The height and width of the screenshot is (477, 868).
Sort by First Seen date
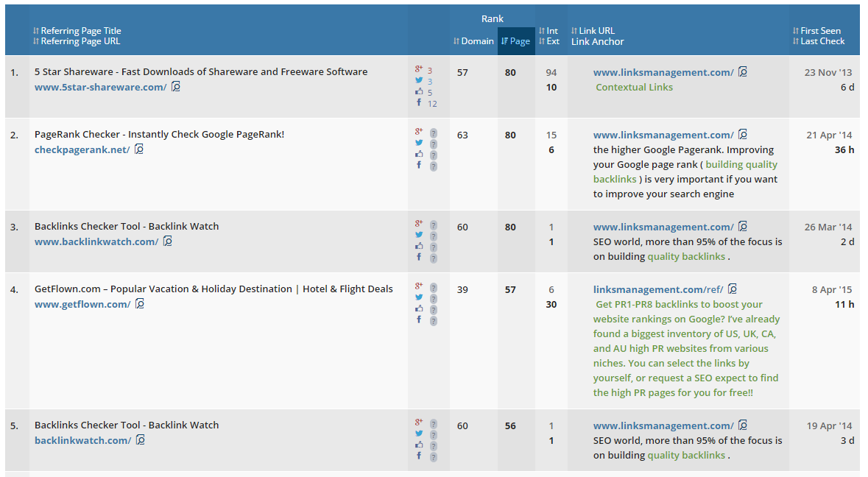pyautogui.click(x=816, y=31)
